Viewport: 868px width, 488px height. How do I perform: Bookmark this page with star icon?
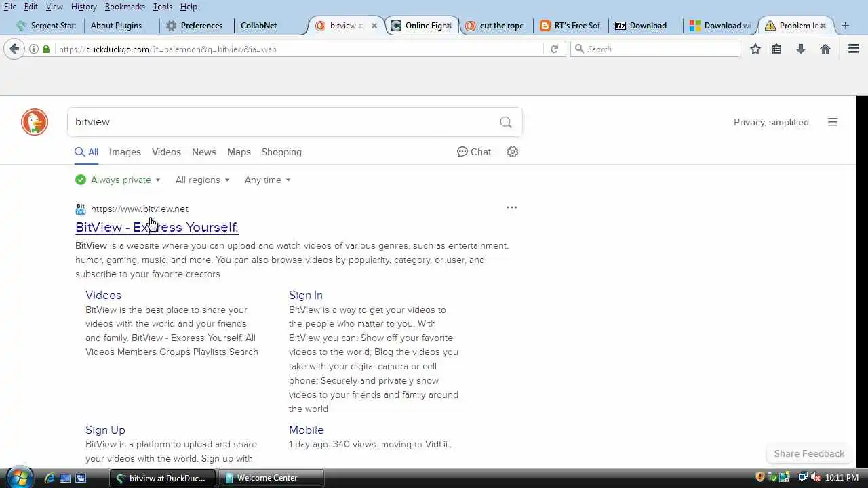coord(755,49)
